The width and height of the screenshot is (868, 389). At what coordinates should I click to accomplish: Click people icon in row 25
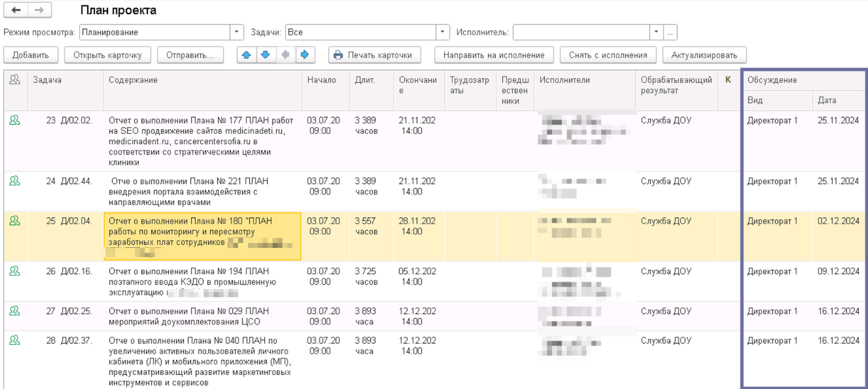[15, 221]
